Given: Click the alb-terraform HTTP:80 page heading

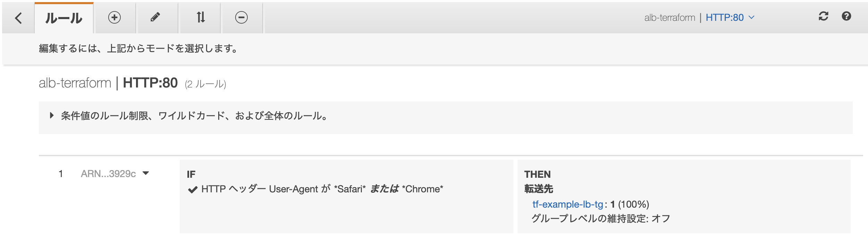Looking at the screenshot, I should click(109, 83).
